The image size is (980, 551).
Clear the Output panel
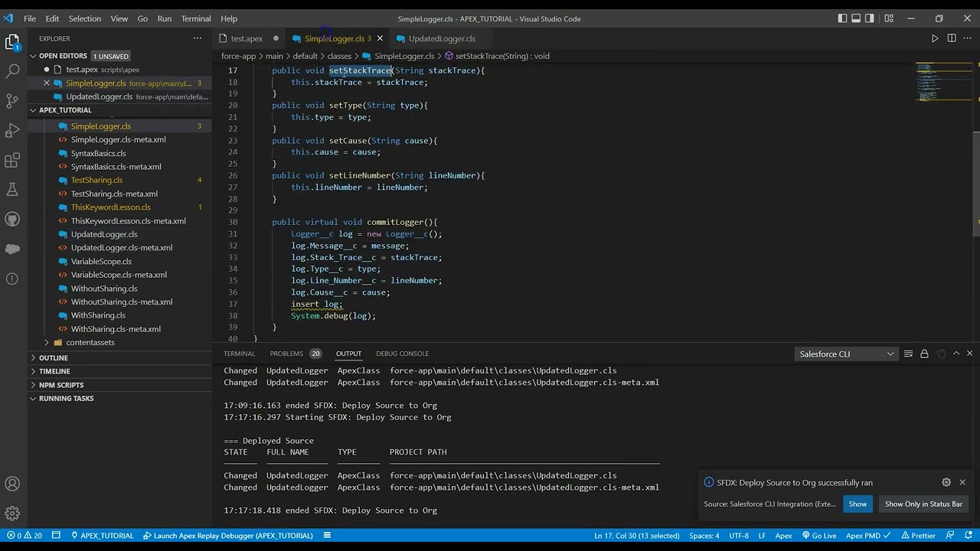908,354
